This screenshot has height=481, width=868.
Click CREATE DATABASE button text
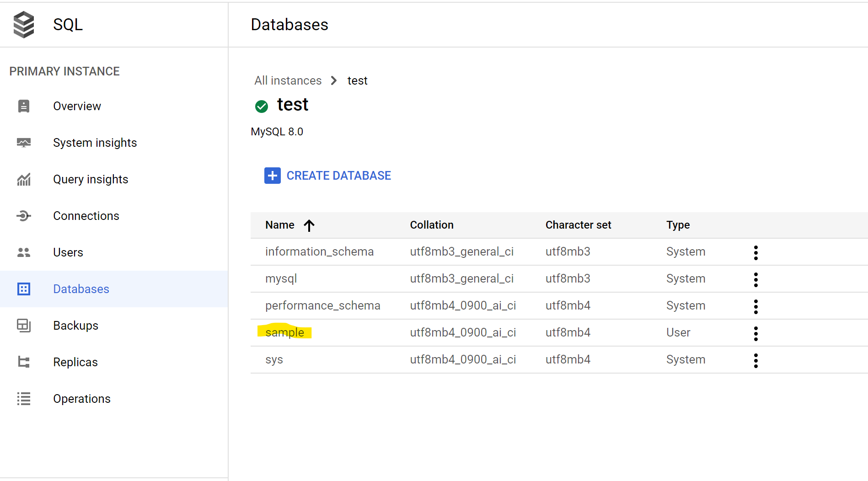coord(339,176)
